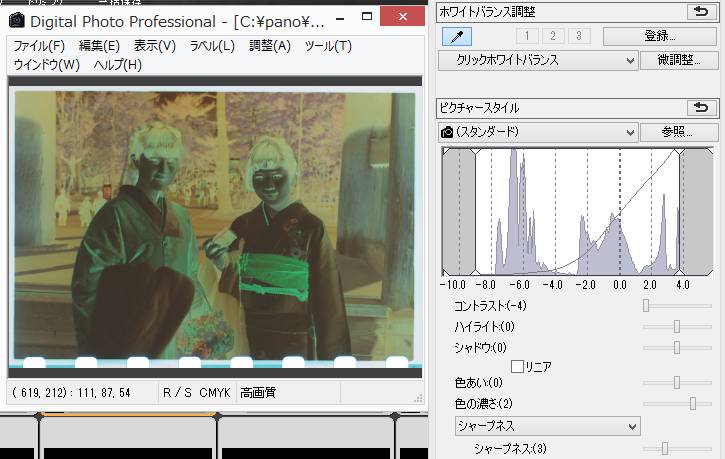This screenshot has height=459, width=725.
Task: Reset white balance adjustment with undo arrow
Action: [701, 12]
